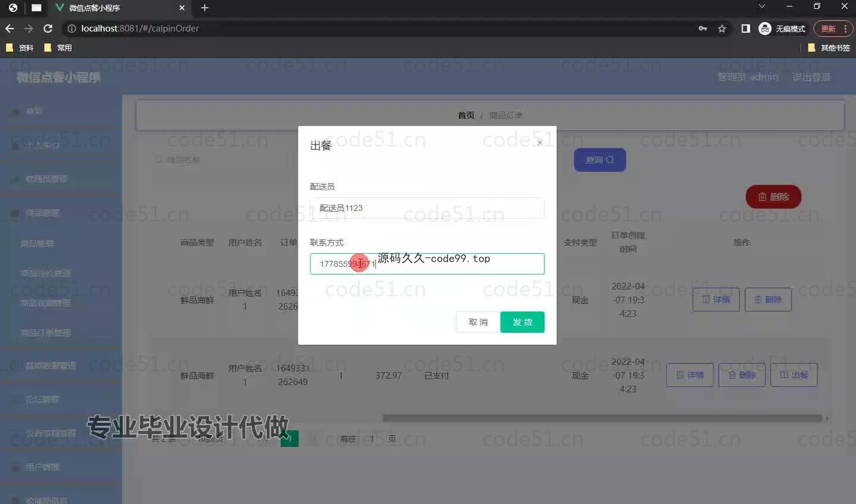Open the password key icon in address bar
The width and height of the screenshot is (856, 504).
point(703,29)
